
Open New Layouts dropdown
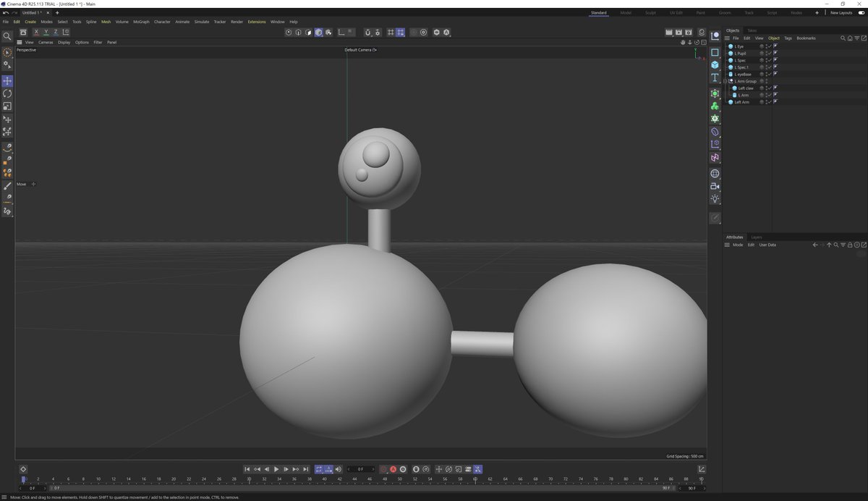pyautogui.click(x=841, y=12)
